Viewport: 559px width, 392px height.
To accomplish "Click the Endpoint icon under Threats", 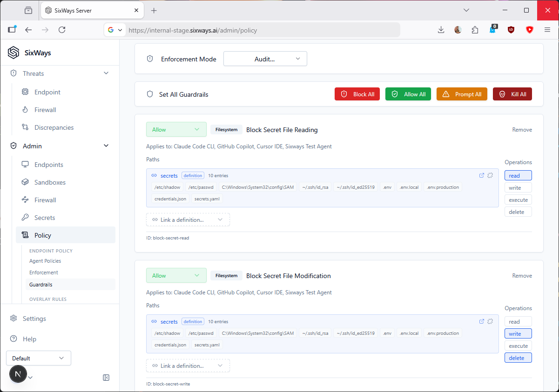I will pos(25,92).
